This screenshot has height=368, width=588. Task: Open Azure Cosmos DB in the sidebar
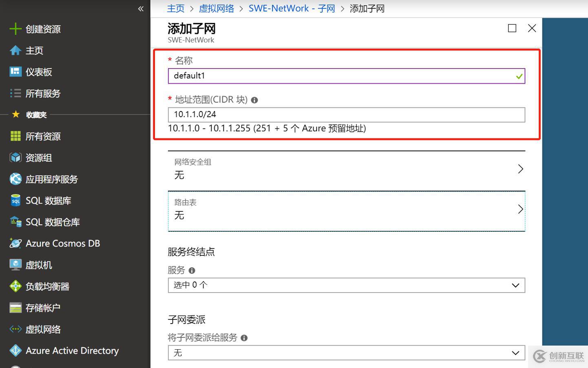click(62, 243)
